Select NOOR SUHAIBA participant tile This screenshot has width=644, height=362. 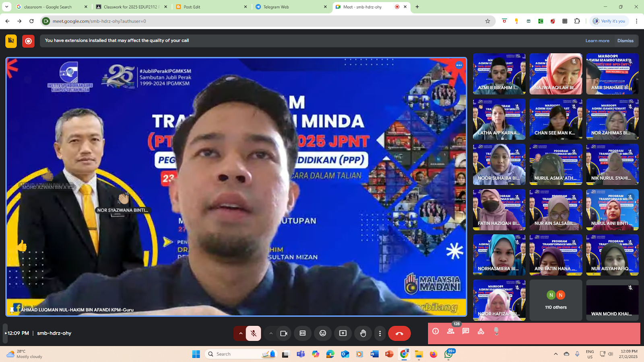click(x=499, y=165)
